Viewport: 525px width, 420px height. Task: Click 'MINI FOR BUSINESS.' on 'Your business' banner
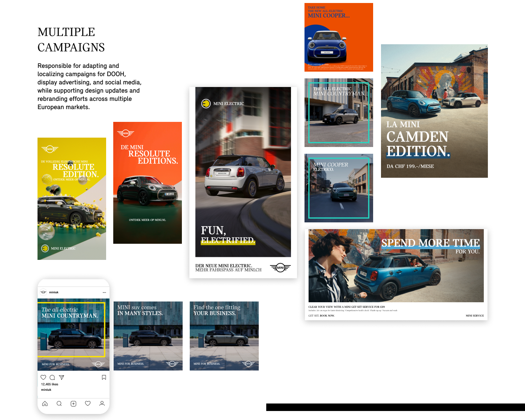(207, 364)
